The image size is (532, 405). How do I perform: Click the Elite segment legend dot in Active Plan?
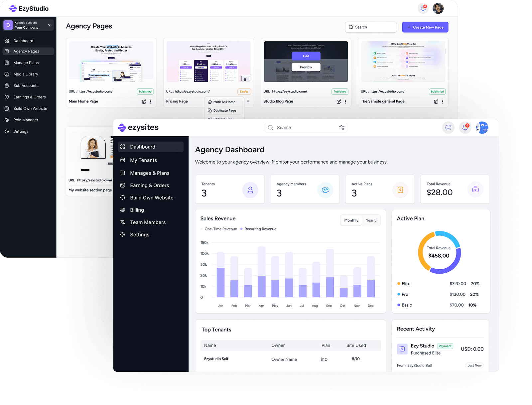398,283
